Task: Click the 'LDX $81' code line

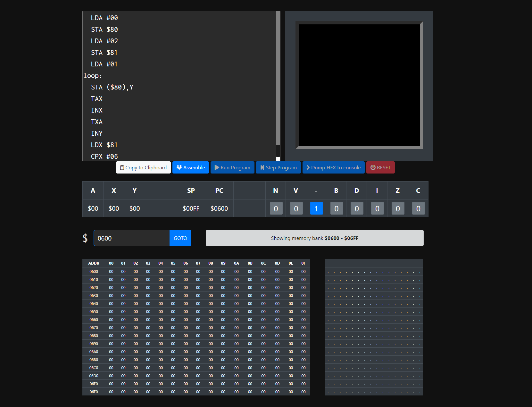Action: point(104,145)
